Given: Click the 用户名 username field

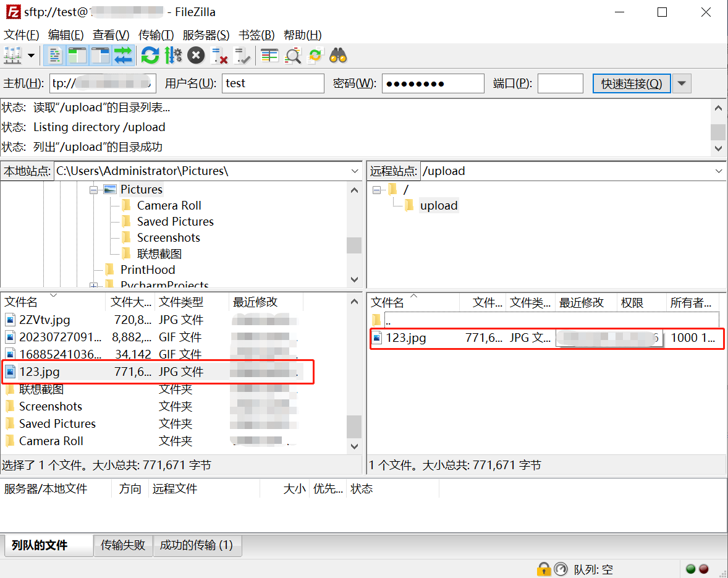Looking at the screenshot, I should pyautogui.click(x=273, y=83).
